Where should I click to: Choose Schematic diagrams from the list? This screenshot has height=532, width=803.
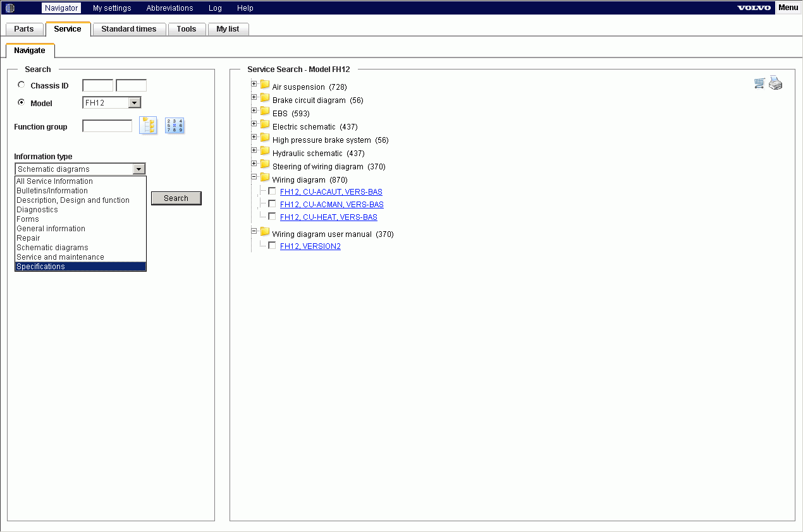(x=80, y=248)
